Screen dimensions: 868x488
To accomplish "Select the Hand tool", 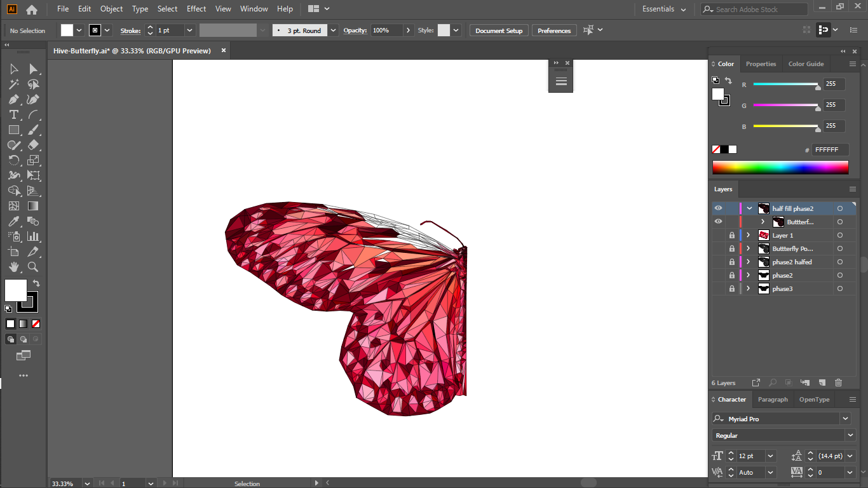I will [x=14, y=267].
